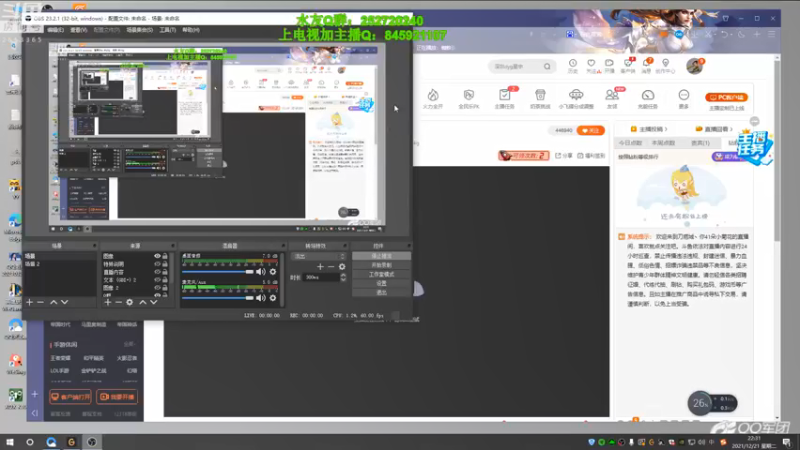This screenshot has height=450, width=800.
Task: Open 全民乐PK shield icon
Action: [x=468, y=95]
